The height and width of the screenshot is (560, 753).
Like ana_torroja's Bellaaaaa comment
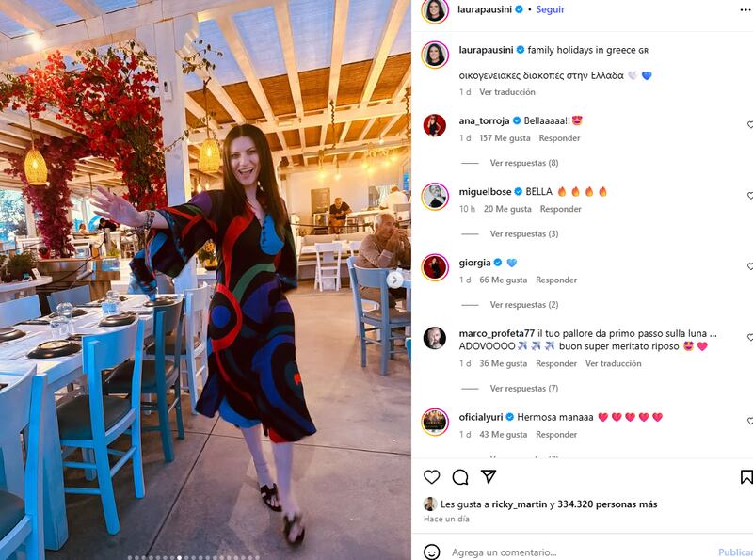coord(749,125)
